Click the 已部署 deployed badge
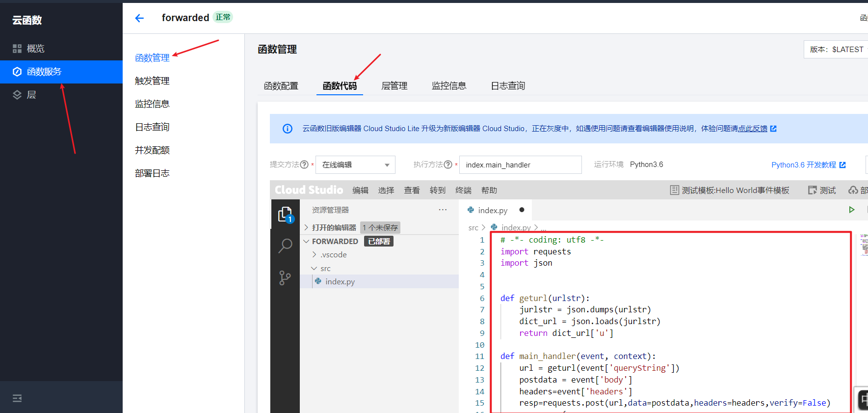 point(379,241)
